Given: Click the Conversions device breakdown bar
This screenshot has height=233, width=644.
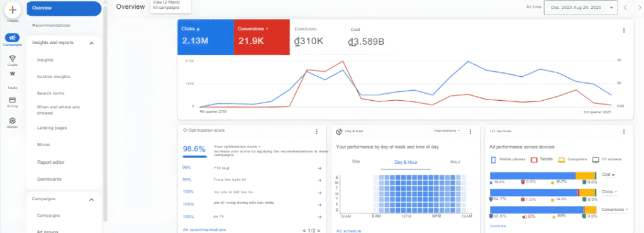Looking at the screenshot, I should [543, 210].
